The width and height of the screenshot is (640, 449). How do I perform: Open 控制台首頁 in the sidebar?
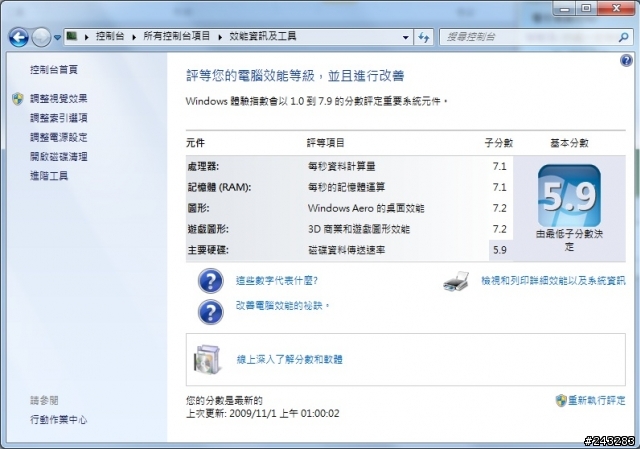[x=54, y=70]
